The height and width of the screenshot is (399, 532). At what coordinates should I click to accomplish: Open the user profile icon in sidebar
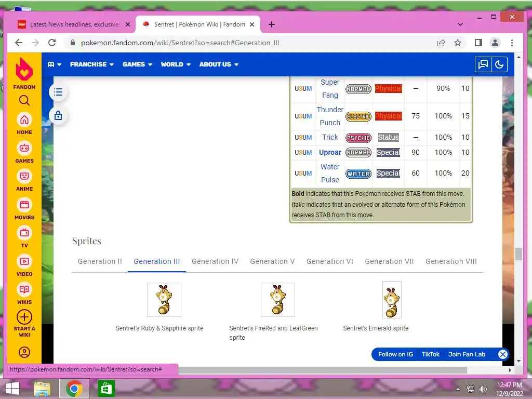[x=24, y=352]
